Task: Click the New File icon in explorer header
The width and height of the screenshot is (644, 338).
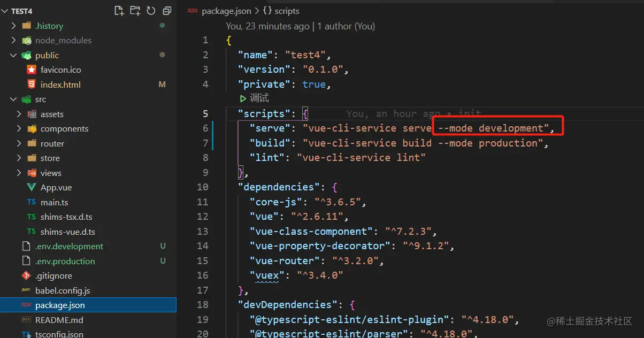Action: pyautogui.click(x=119, y=11)
